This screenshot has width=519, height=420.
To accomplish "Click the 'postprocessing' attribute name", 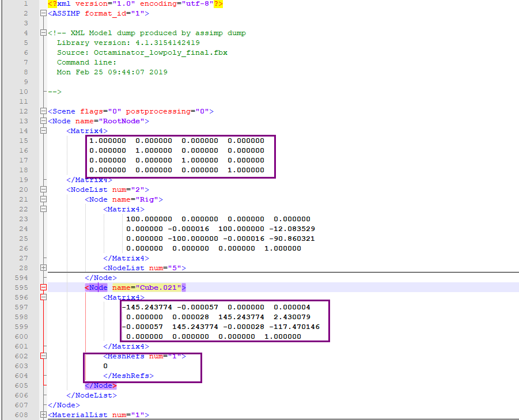I will pos(158,111).
